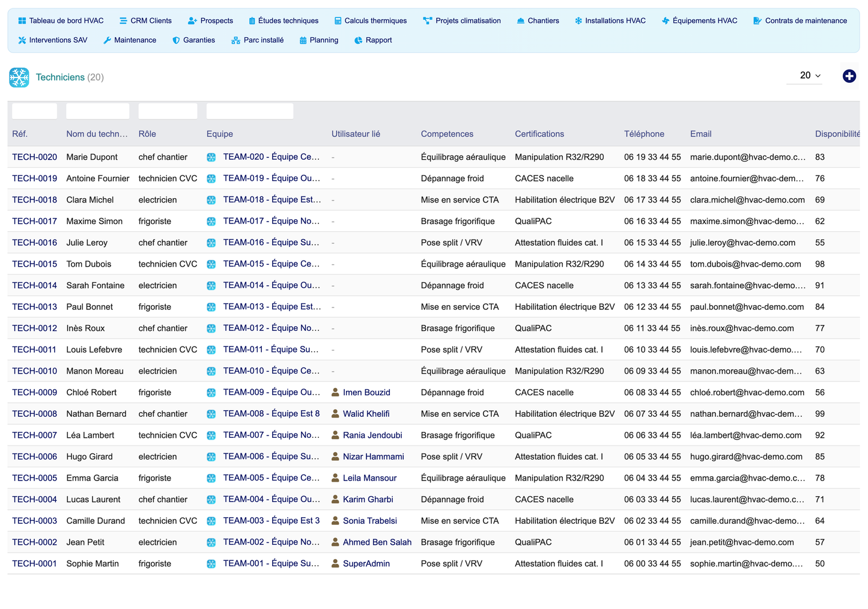Open linked user Ahmed Ben Salah

[x=377, y=542]
